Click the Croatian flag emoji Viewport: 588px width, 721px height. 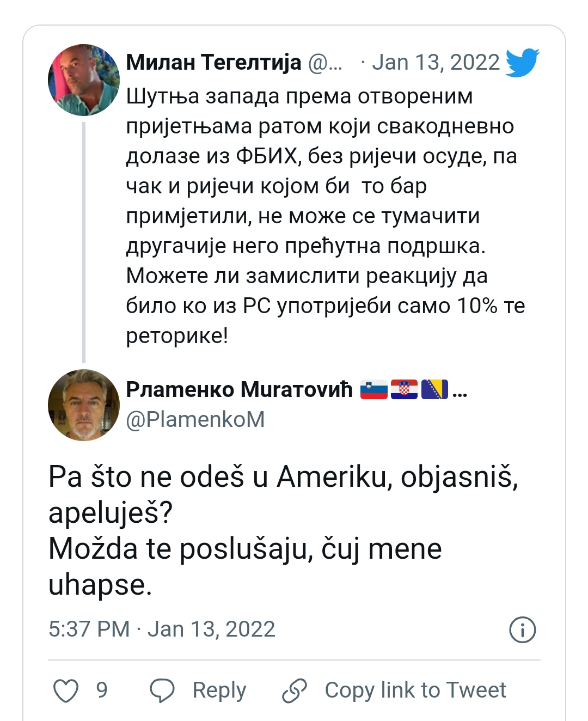(x=404, y=390)
